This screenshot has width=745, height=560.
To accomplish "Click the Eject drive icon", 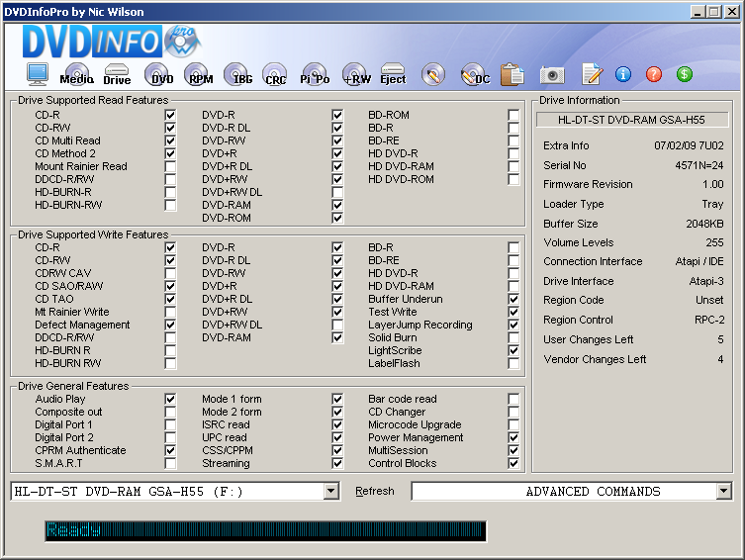I will tap(393, 75).
